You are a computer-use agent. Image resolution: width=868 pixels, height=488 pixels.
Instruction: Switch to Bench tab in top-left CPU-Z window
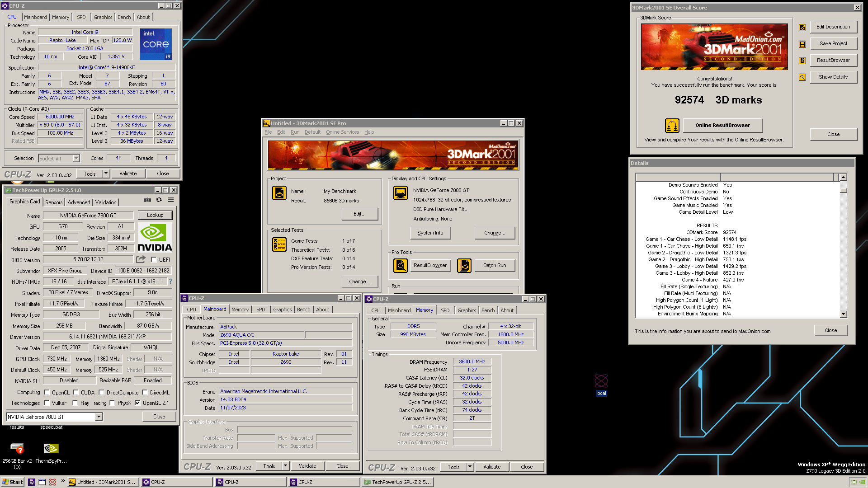click(124, 17)
